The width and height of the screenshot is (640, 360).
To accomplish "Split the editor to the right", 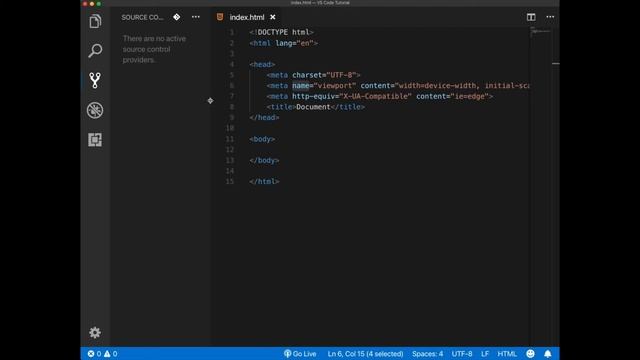I will (531, 17).
